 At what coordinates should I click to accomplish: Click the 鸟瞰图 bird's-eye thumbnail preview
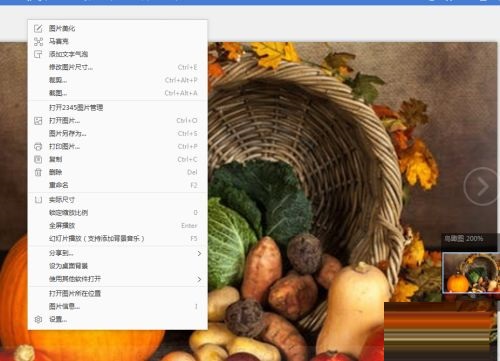coord(471,273)
